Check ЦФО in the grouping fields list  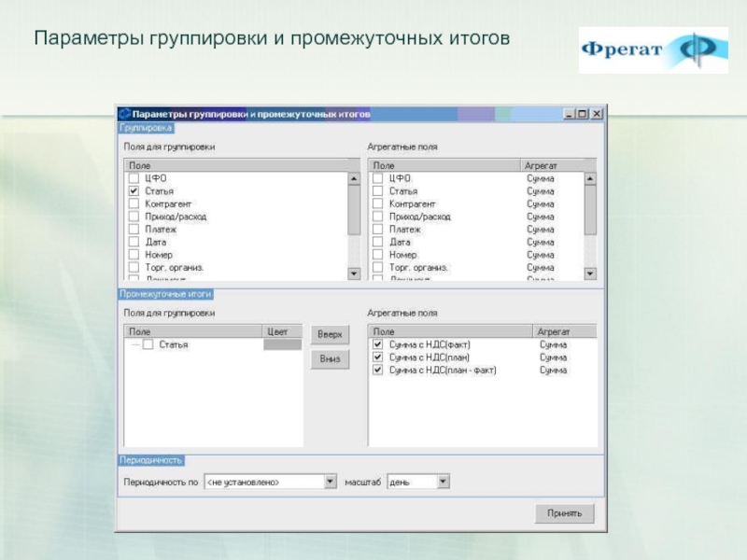point(134,178)
